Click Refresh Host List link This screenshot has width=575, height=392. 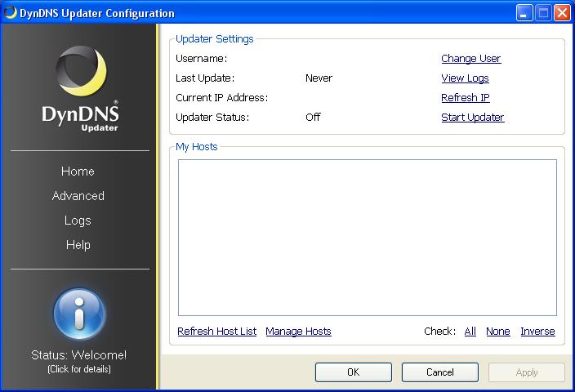[x=216, y=331]
